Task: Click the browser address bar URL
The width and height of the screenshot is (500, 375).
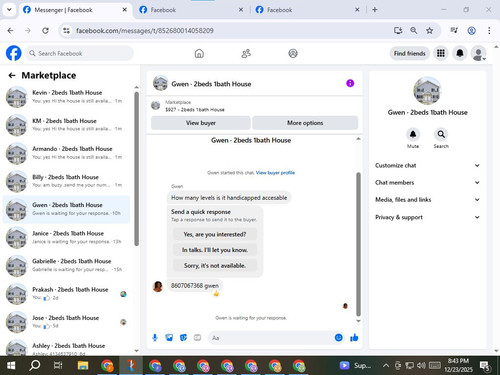Action: click(145, 31)
